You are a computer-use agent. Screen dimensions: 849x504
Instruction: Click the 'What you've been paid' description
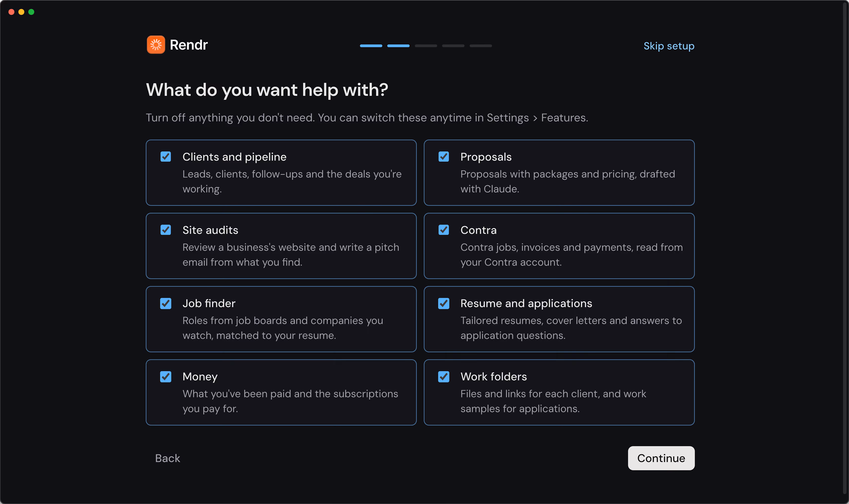[x=290, y=401]
